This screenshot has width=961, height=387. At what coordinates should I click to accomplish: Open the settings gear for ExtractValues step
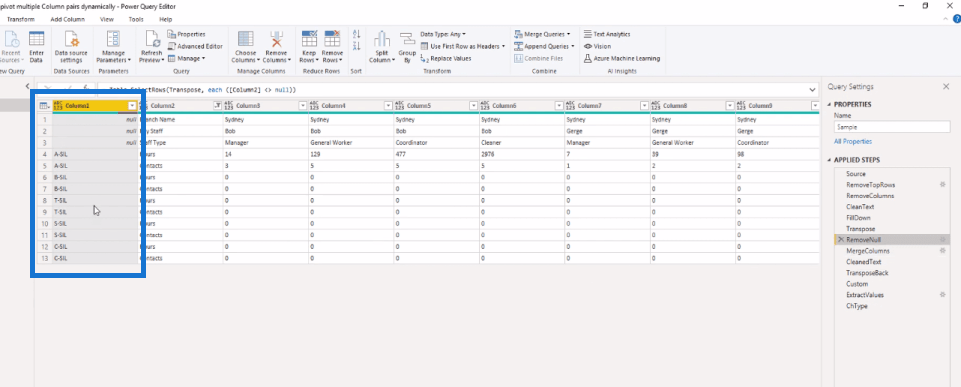pyautogui.click(x=942, y=295)
